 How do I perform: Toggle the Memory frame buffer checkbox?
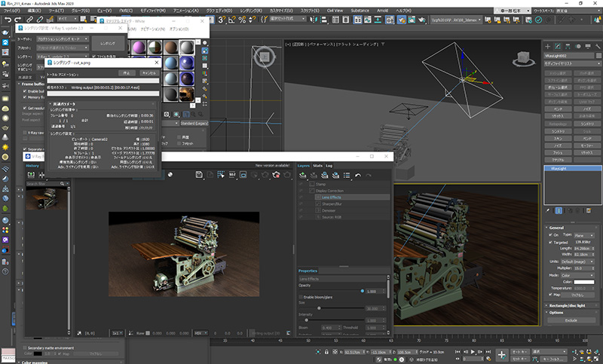pyautogui.click(x=25, y=97)
